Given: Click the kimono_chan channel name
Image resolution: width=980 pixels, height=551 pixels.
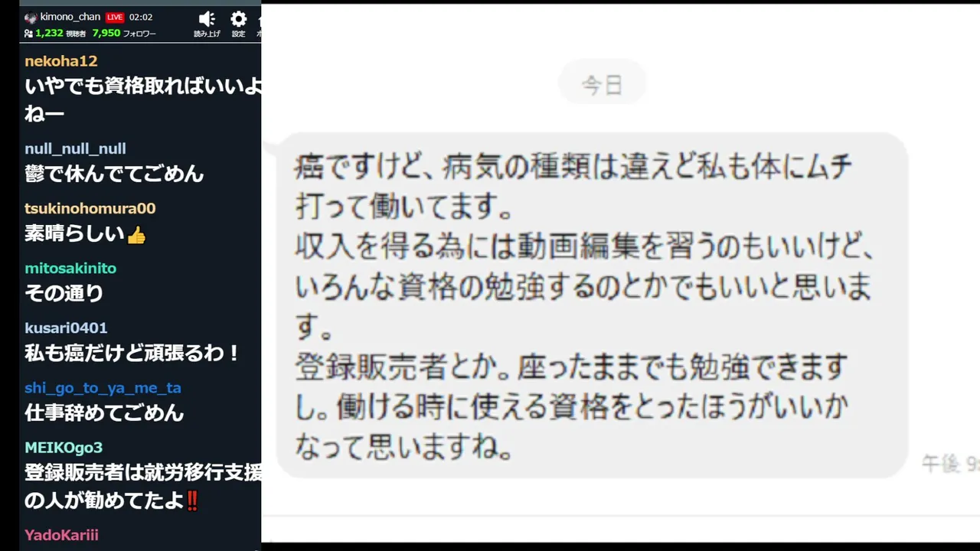Looking at the screenshot, I should pyautogui.click(x=70, y=18).
